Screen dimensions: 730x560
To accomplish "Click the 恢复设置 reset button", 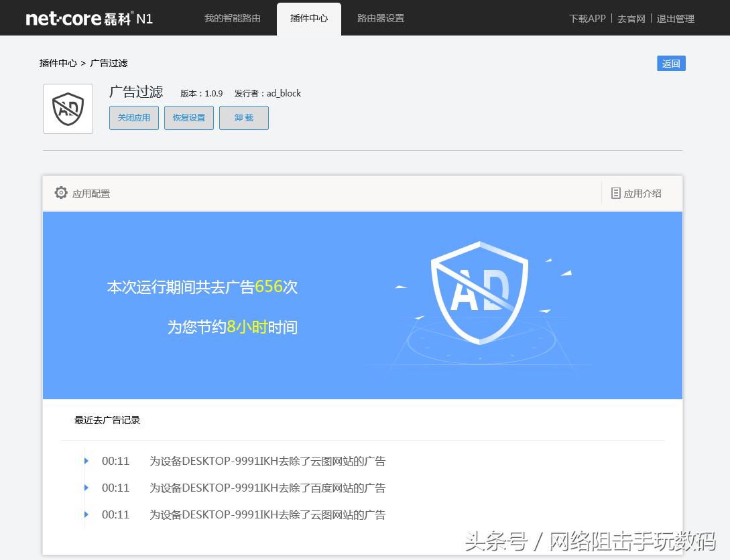I will tap(188, 117).
